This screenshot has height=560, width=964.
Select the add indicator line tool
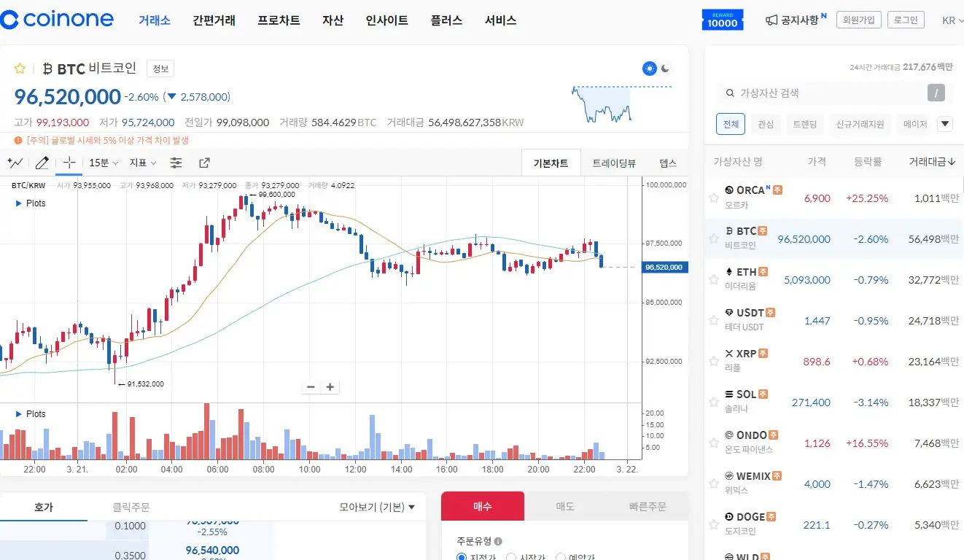point(15,163)
